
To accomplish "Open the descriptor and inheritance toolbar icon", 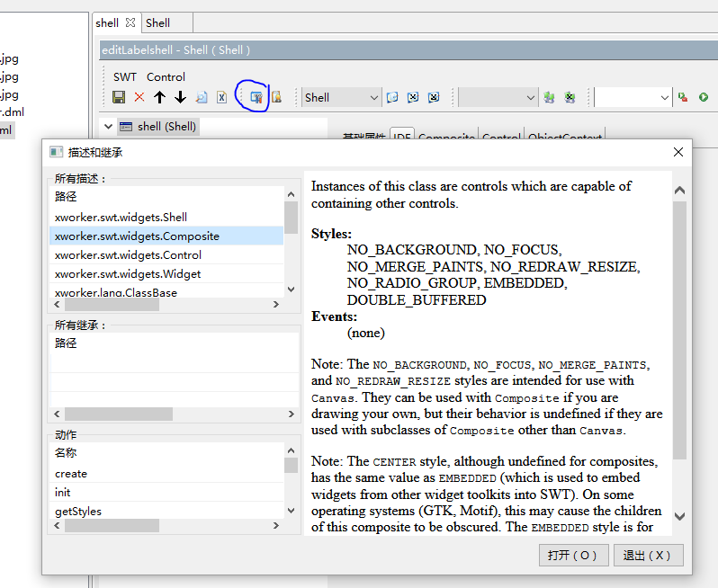I will (x=256, y=97).
